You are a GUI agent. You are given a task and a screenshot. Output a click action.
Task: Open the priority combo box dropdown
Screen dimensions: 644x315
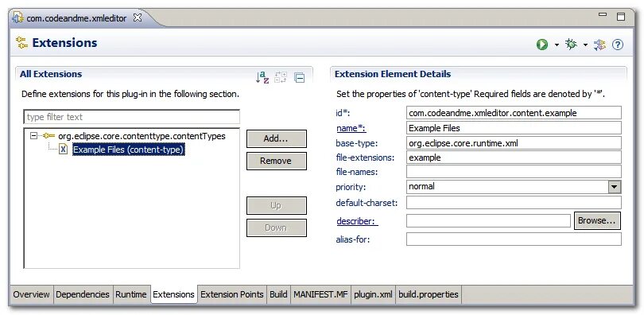(614, 187)
